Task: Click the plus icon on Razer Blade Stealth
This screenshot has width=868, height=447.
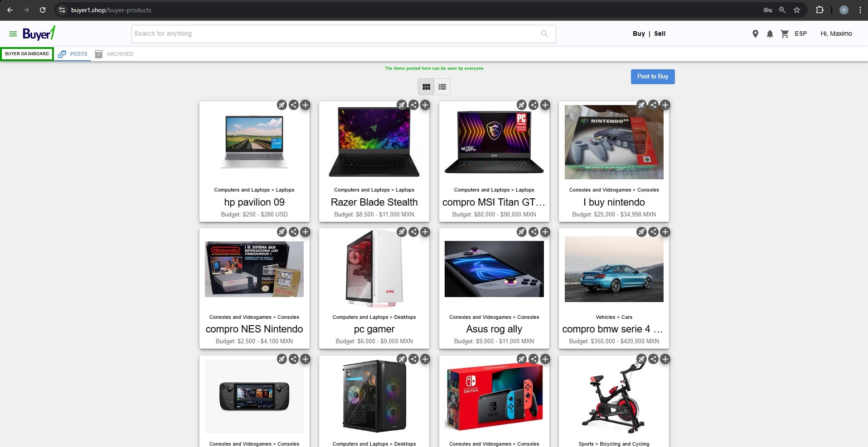Action: point(425,105)
